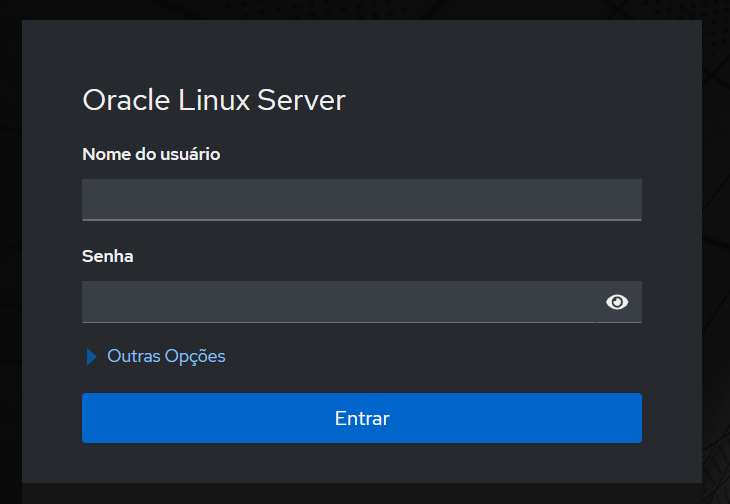Image resolution: width=730 pixels, height=504 pixels.
Task: Place the cursor in the password box
Action: click(338, 302)
